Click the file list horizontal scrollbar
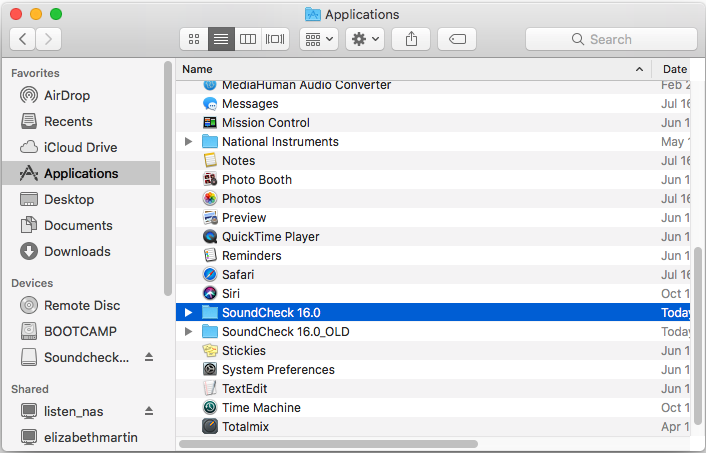 [328, 444]
